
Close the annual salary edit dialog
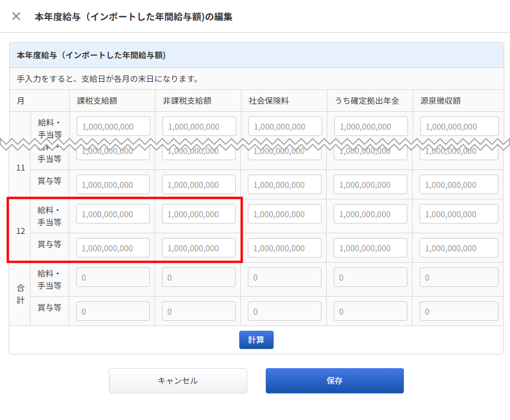coord(16,16)
